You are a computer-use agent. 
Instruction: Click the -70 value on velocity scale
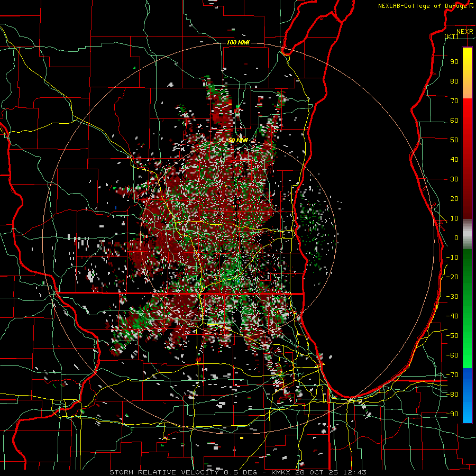point(452,375)
